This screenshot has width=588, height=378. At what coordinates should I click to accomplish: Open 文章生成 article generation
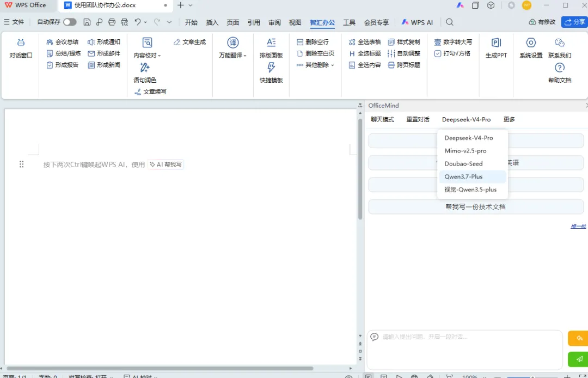coord(190,42)
